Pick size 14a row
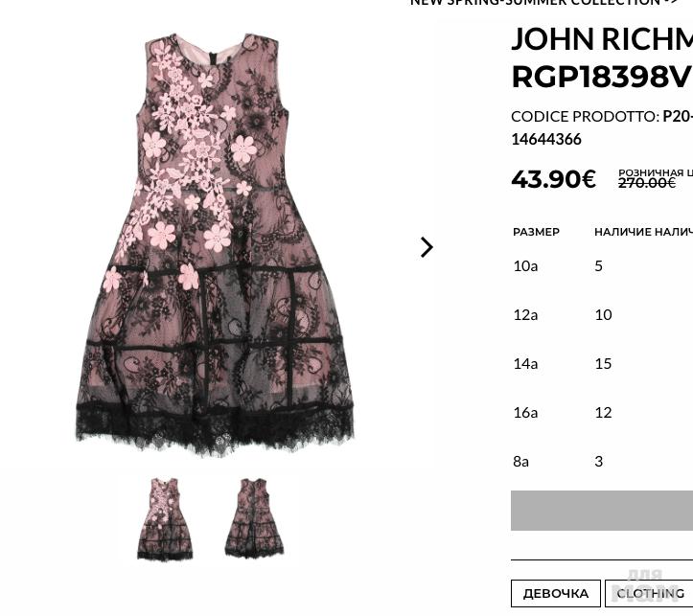Screen dimensions: 693x616 click(x=602, y=363)
